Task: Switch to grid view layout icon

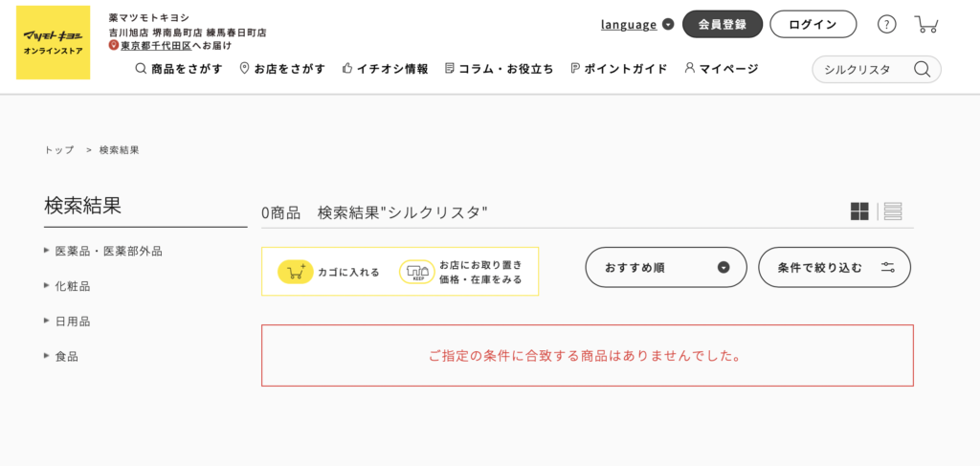Action: coord(859,211)
